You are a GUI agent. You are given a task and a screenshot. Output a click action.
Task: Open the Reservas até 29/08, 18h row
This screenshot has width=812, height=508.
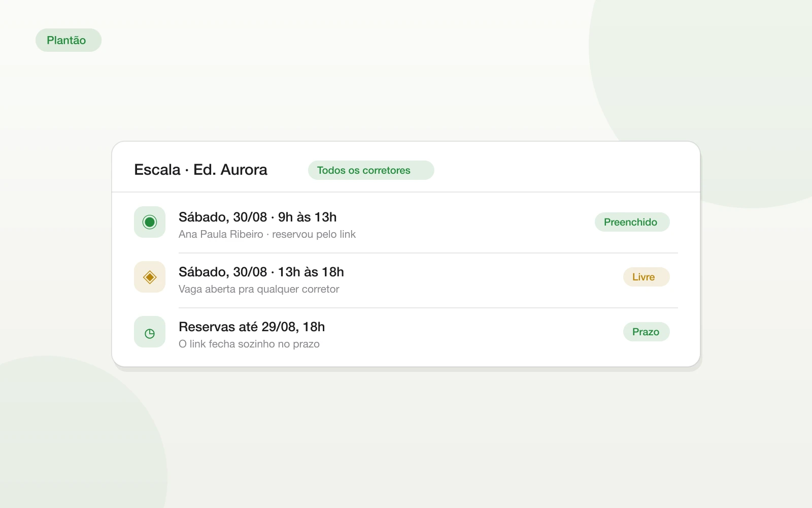coord(406,335)
